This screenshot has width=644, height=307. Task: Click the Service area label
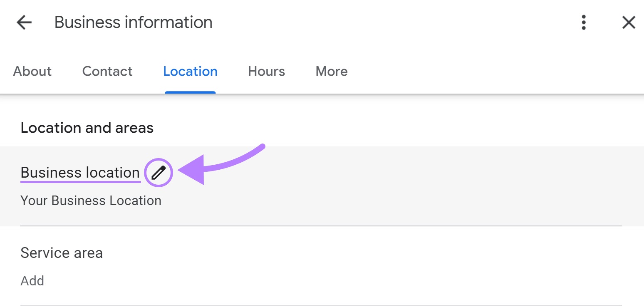pos(62,253)
